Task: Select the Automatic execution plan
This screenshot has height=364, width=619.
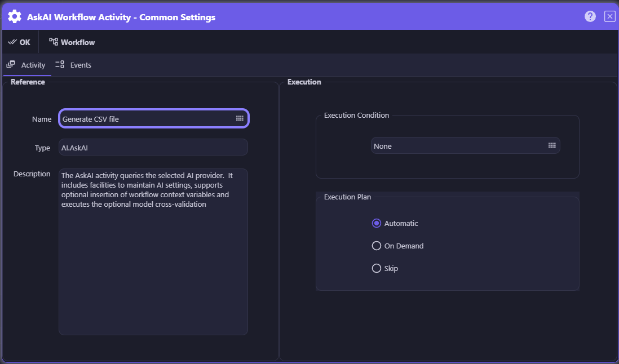Action: (395, 223)
